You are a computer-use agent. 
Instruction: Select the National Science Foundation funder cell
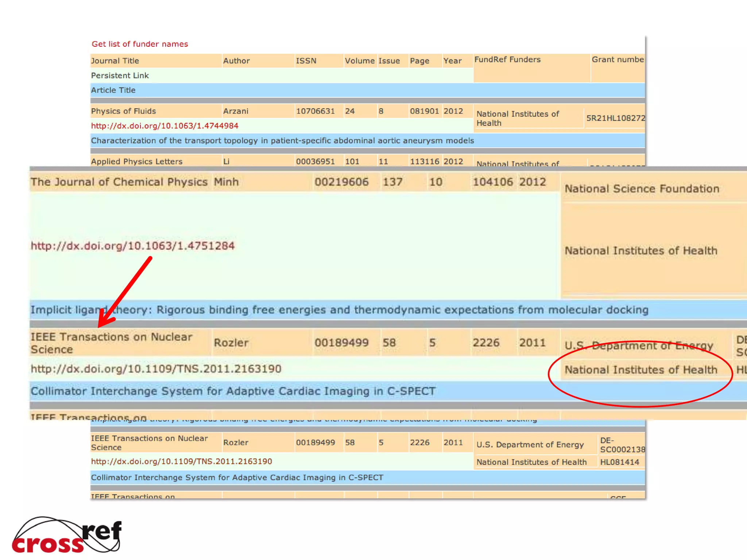[642, 189]
